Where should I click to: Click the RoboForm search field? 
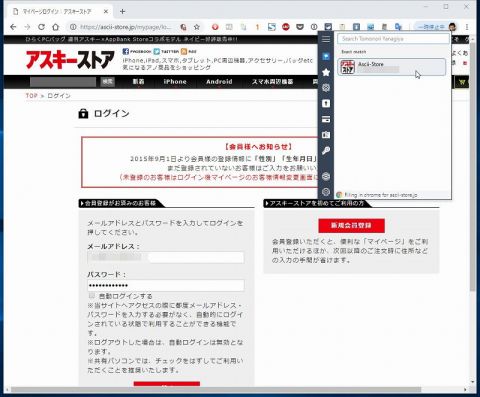click(x=393, y=39)
